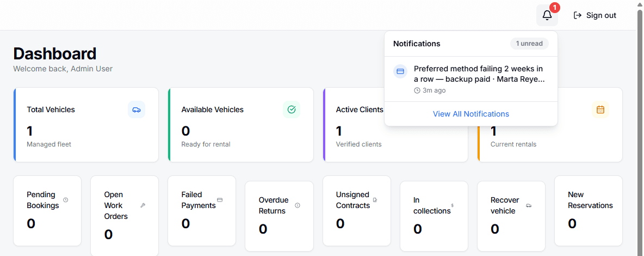Open the Active Clients card

395,125
